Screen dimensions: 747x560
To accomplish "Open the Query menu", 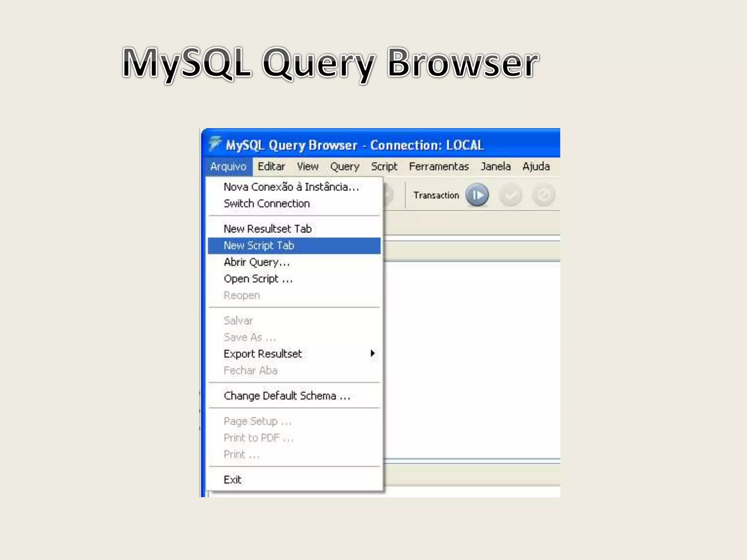I will tap(345, 167).
